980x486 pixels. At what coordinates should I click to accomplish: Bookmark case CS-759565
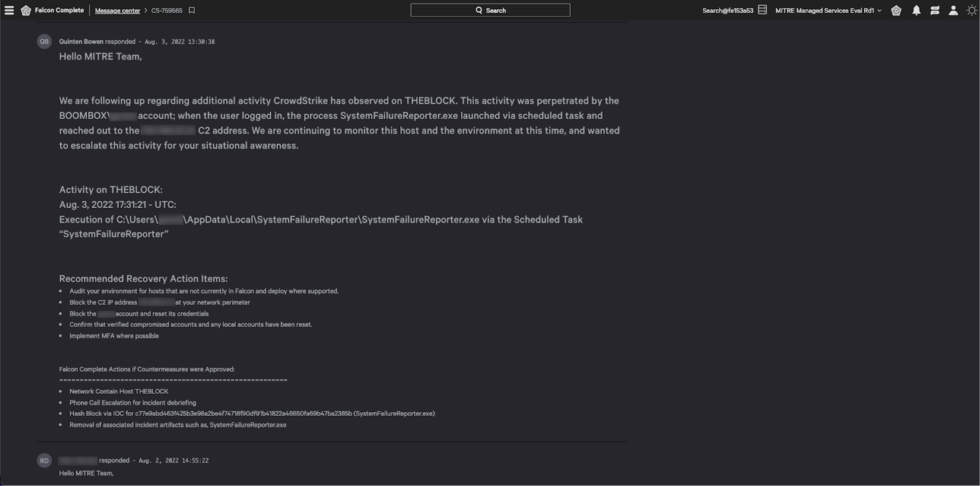(192, 10)
